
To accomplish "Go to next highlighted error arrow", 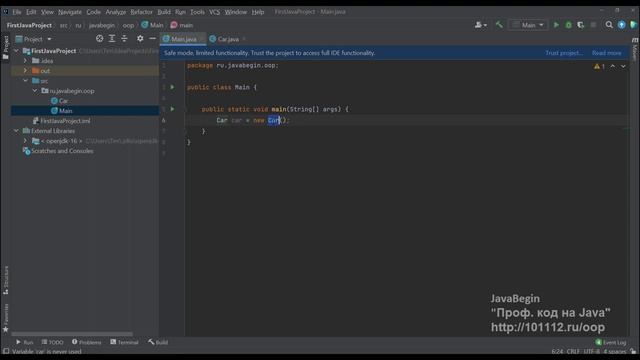I will [x=623, y=66].
